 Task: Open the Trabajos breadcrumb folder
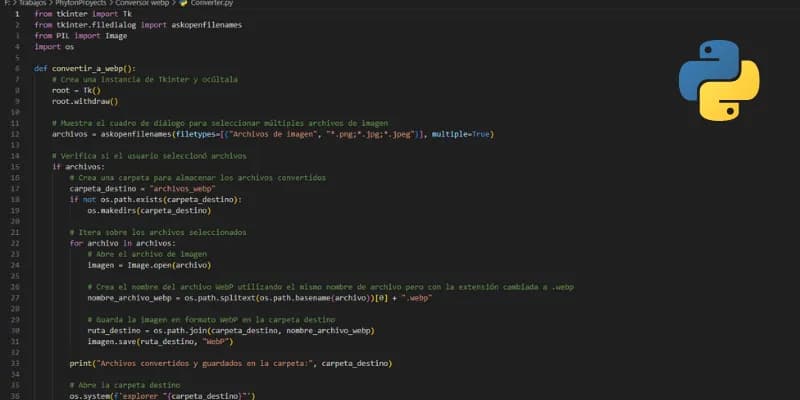coord(33,3)
